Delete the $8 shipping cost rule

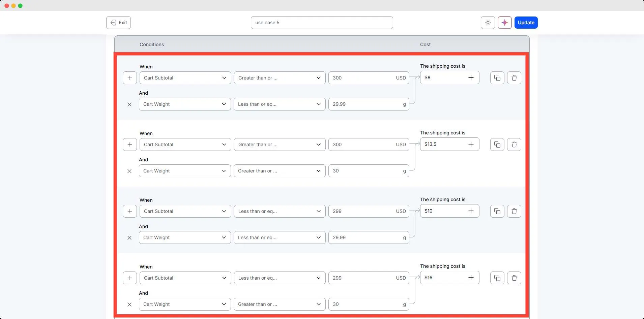tap(514, 78)
